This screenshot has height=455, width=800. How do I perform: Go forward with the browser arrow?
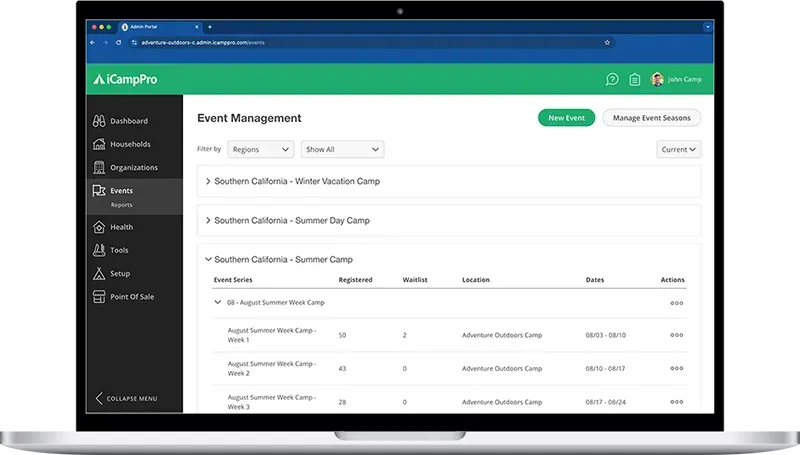pos(105,42)
